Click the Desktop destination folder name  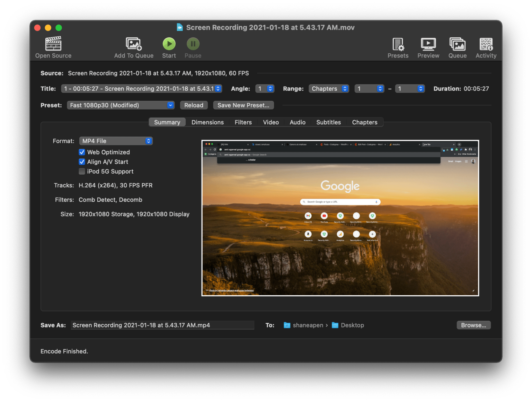tap(352, 325)
